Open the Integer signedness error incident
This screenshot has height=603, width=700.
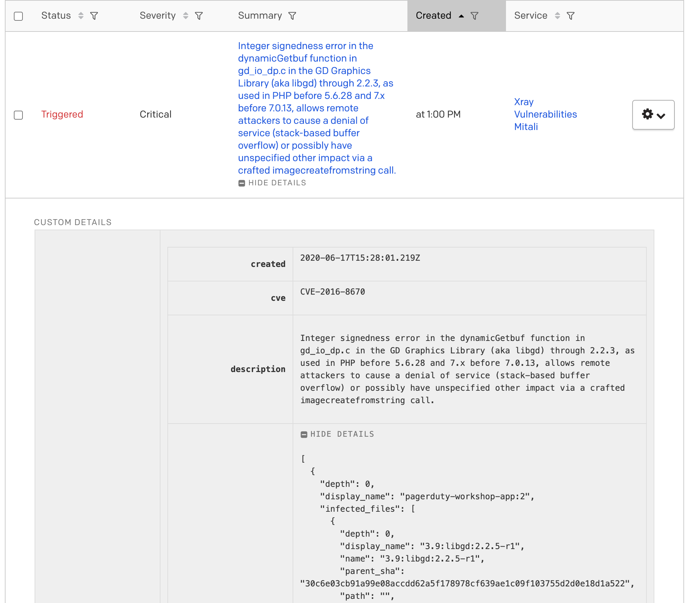317,108
